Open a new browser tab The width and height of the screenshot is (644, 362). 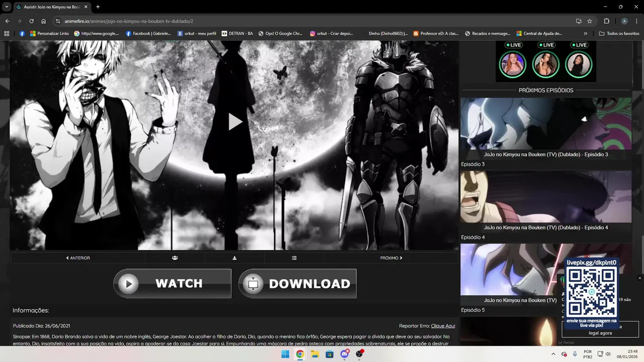click(x=98, y=7)
